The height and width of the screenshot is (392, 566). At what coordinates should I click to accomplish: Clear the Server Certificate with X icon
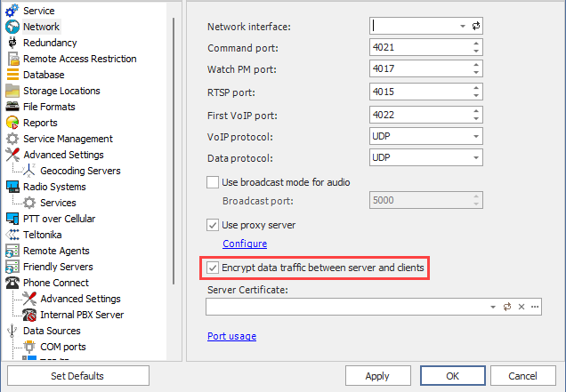point(522,307)
